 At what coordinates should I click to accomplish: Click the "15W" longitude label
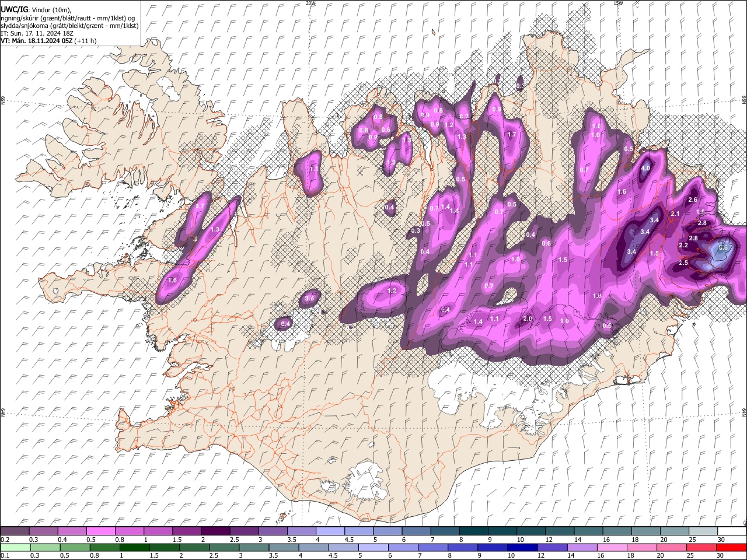point(618,3)
